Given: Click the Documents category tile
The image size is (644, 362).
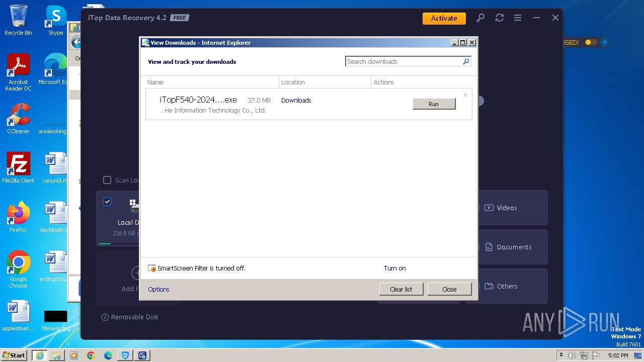Looking at the screenshot, I should pyautogui.click(x=512, y=247).
